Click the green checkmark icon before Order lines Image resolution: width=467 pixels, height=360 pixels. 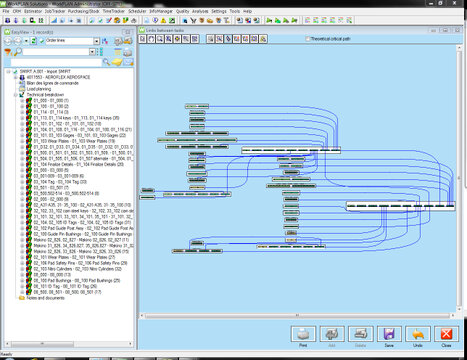42,41
